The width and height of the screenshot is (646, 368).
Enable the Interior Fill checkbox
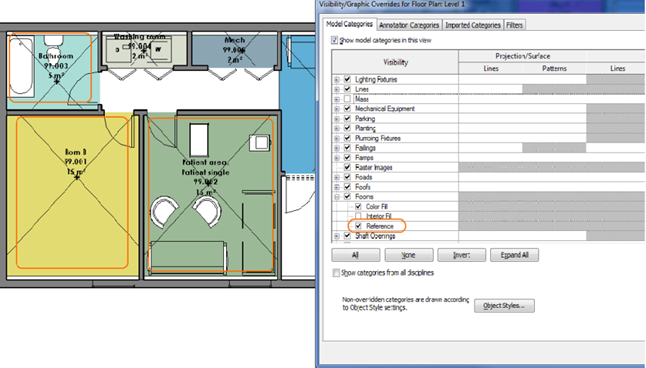coord(358,216)
